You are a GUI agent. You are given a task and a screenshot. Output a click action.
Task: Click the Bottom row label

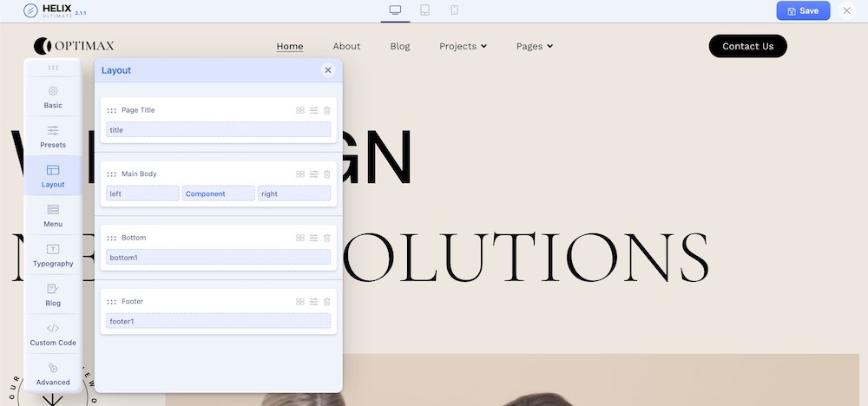(x=134, y=238)
